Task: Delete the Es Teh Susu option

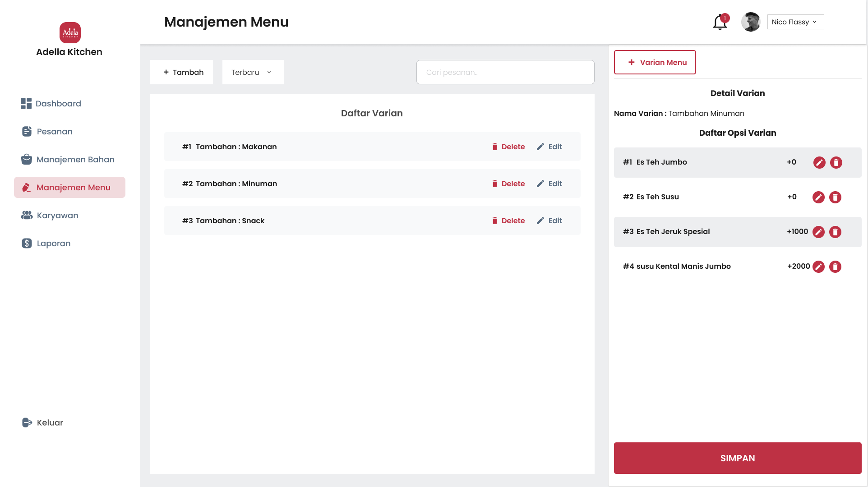Action: point(835,197)
